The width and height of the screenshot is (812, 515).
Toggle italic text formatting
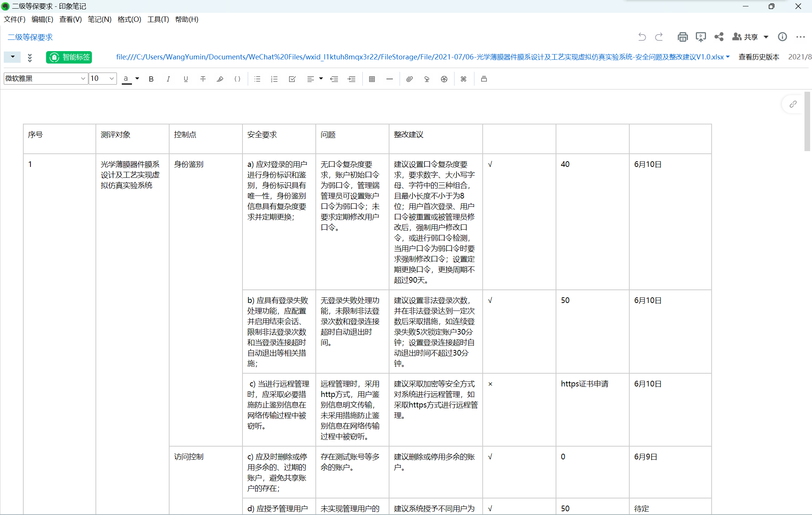[168, 79]
